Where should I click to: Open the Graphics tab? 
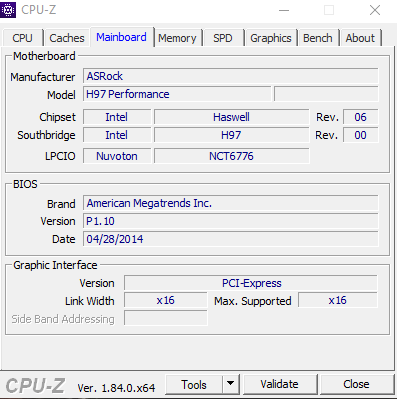click(x=271, y=38)
